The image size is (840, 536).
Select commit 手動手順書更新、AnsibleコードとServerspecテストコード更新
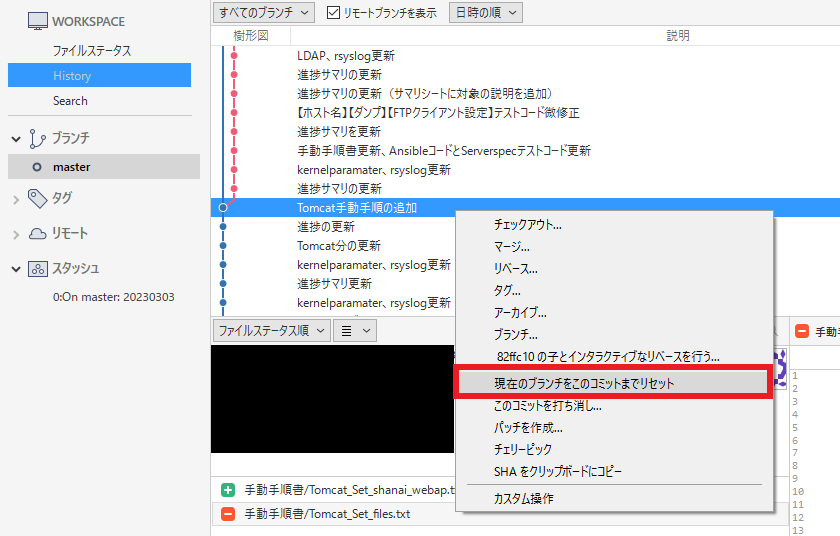444,151
